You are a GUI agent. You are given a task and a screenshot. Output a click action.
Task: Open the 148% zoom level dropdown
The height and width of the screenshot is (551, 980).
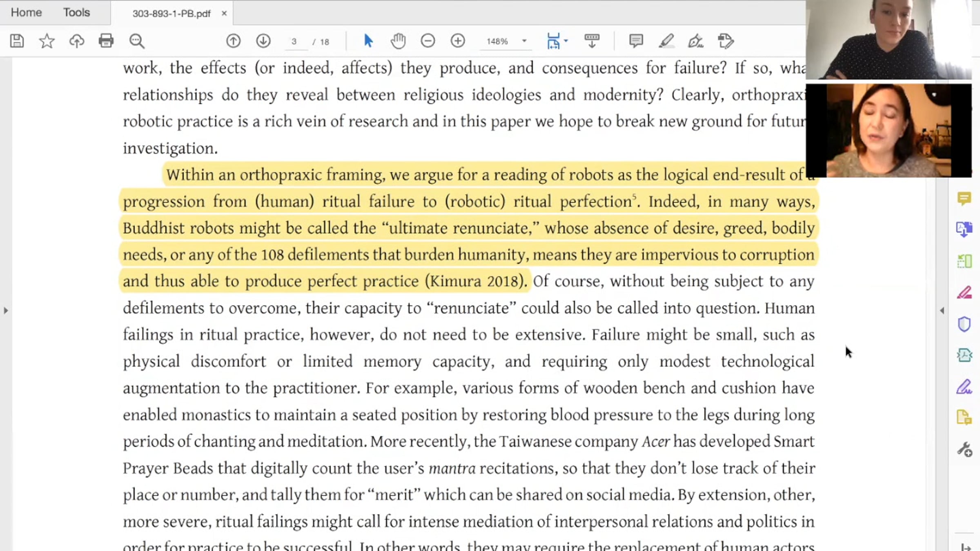(524, 41)
